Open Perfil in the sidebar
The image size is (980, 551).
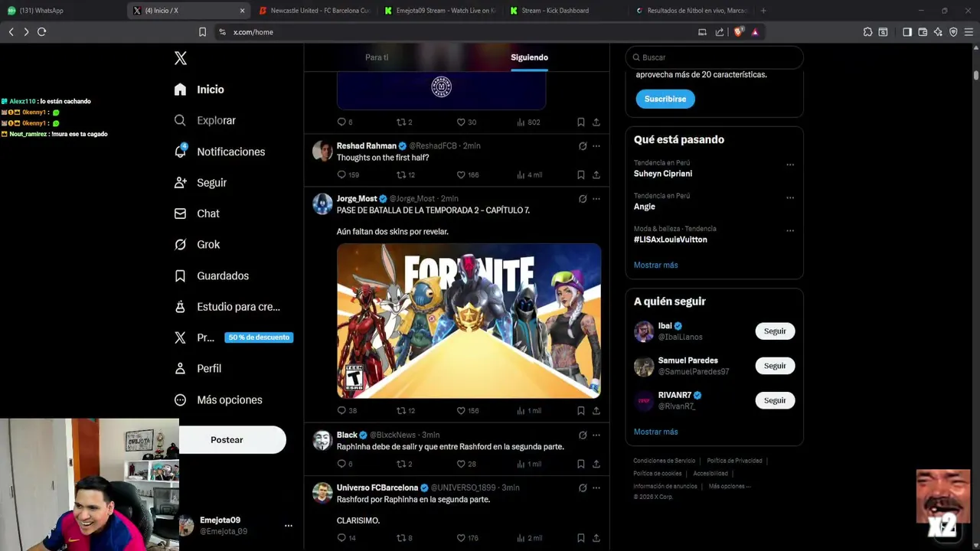[198, 368]
